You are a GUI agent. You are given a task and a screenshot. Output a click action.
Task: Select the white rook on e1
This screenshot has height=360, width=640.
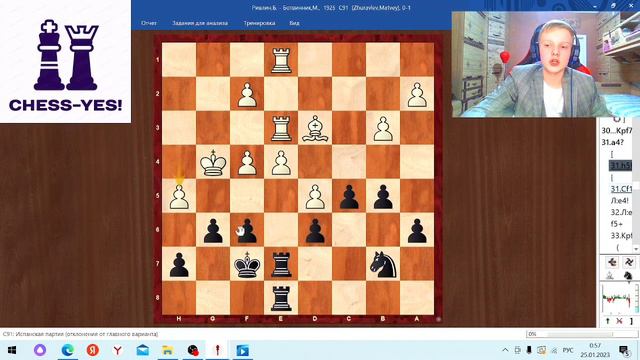coord(281,60)
